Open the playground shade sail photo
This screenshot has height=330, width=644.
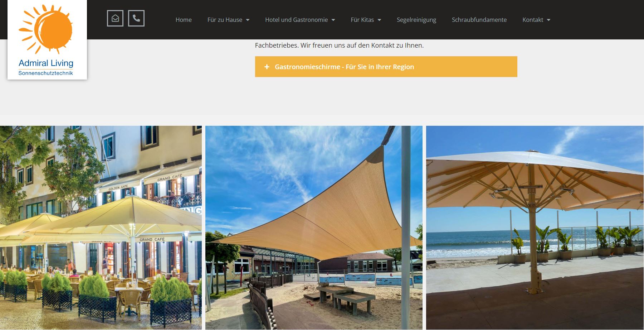pyautogui.click(x=314, y=228)
